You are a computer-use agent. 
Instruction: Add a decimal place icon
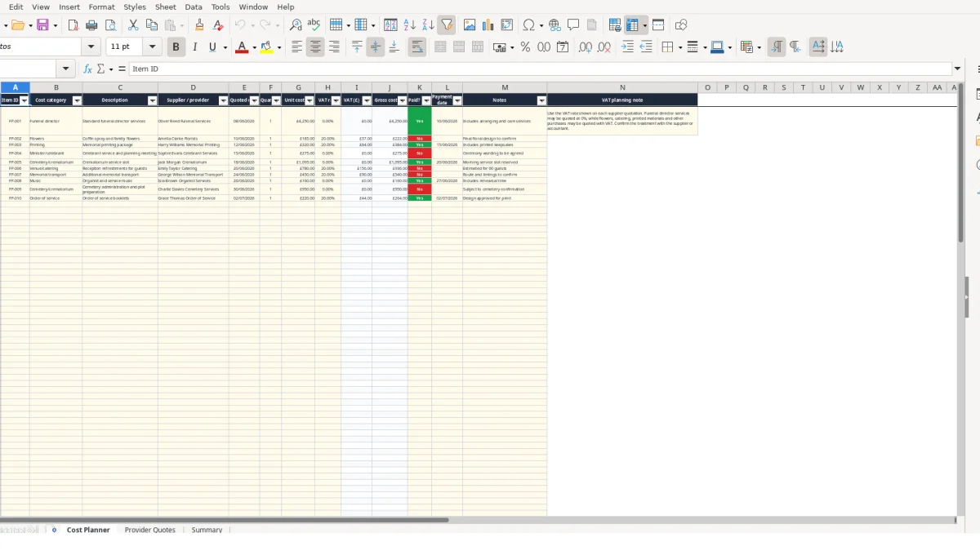(x=586, y=47)
